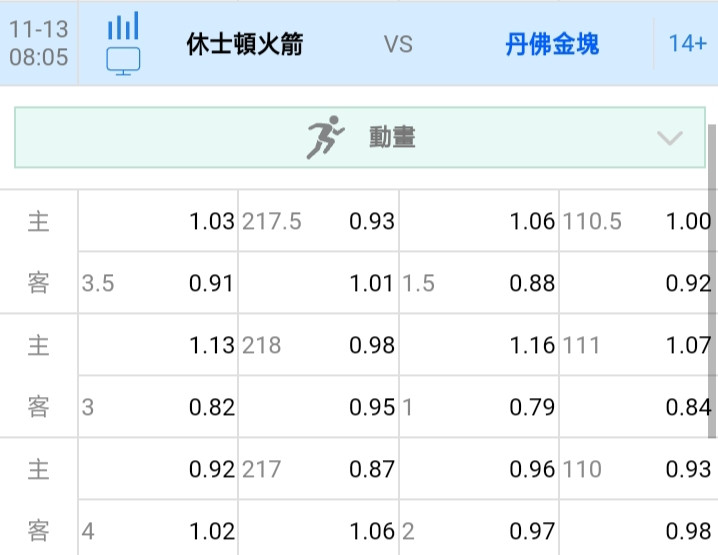The height and width of the screenshot is (555, 718).
Task: Click the vertical scrollbar on right edge
Action: pyautogui.click(x=712, y=280)
